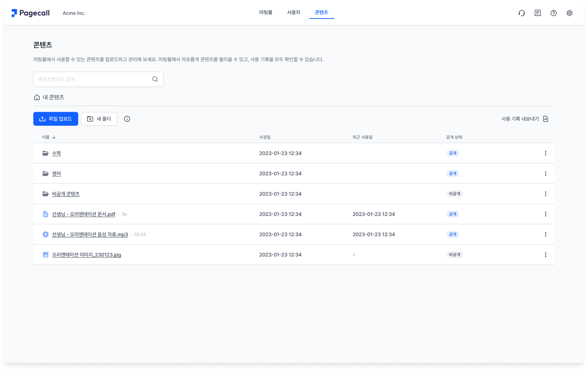This screenshot has width=588, height=371.
Task: Click the folder icon of 수학 row
Action: 46,153
